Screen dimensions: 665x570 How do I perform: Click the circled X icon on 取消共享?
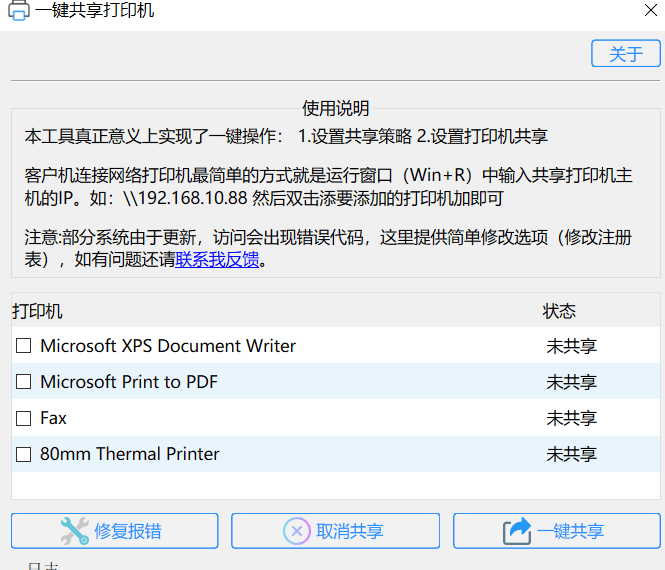(297, 531)
